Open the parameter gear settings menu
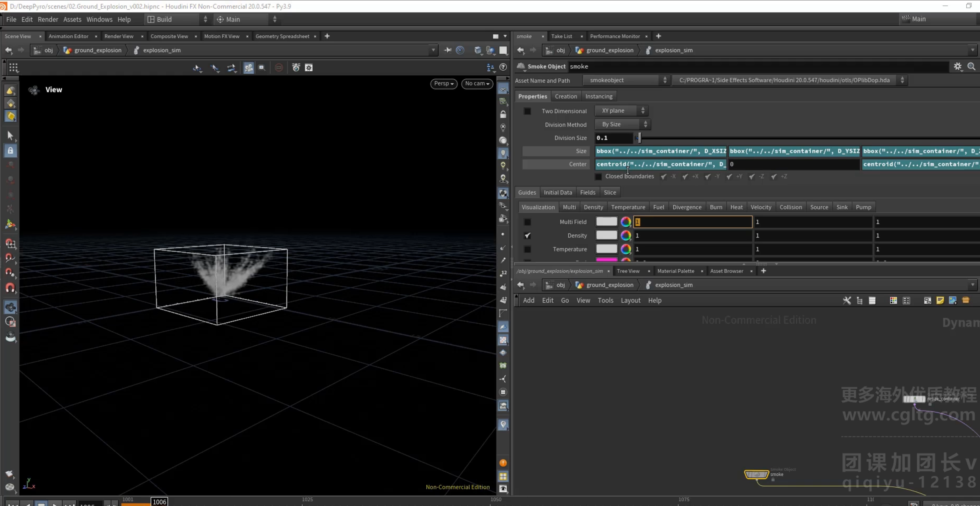Viewport: 980px width, 506px height. pos(957,67)
